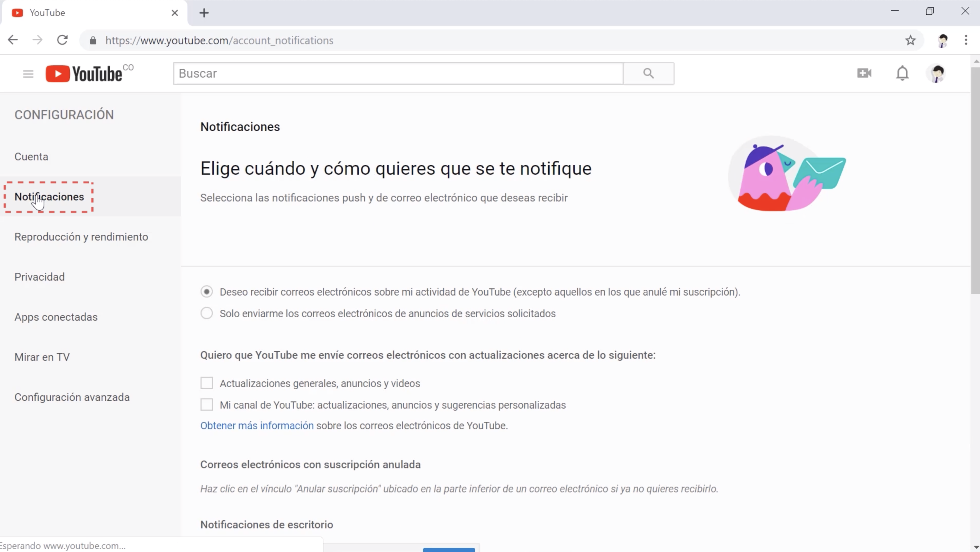This screenshot has height=552, width=980.
Task: Navigate to Privacidad settings section
Action: click(x=39, y=277)
